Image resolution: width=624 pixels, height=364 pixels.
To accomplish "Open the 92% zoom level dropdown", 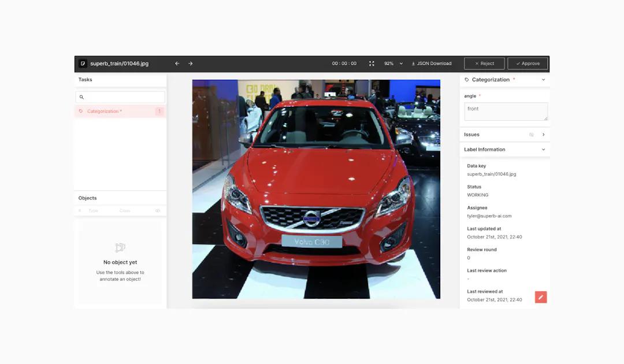I will (x=393, y=64).
